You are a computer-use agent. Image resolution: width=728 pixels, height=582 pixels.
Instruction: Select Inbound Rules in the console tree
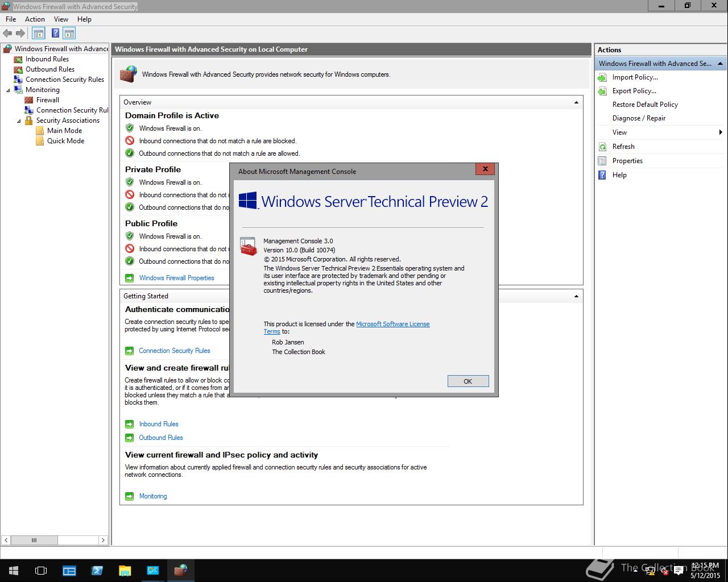click(47, 59)
